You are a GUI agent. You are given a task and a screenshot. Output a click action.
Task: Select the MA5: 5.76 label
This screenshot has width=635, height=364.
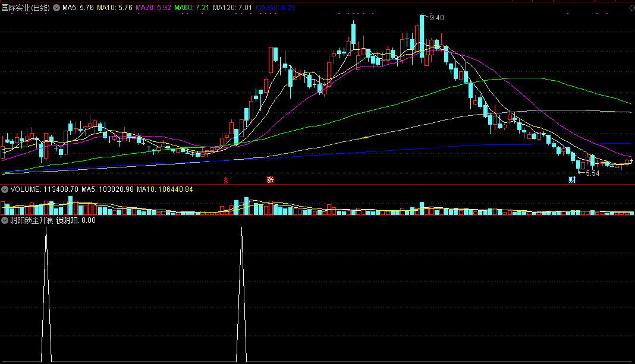click(78, 8)
